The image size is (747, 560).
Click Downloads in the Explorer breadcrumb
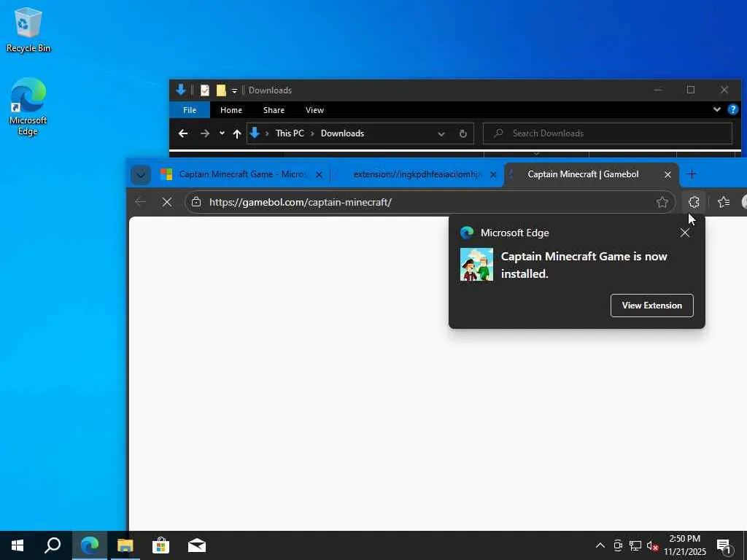coord(342,133)
